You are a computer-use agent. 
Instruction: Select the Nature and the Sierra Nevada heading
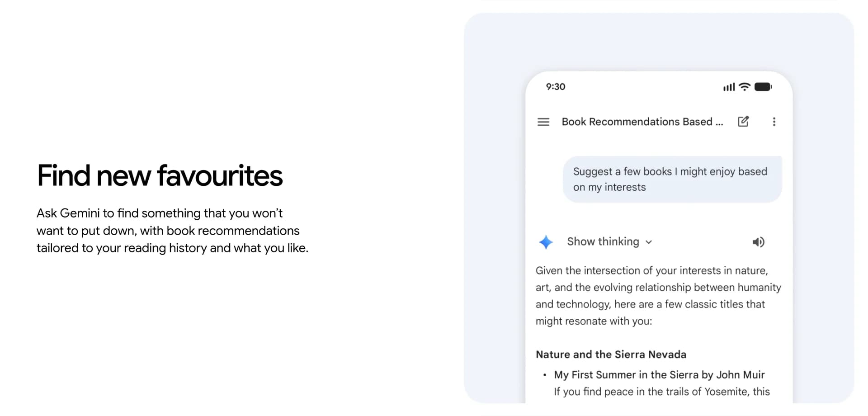pyautogui.click(x=611, y=355)
